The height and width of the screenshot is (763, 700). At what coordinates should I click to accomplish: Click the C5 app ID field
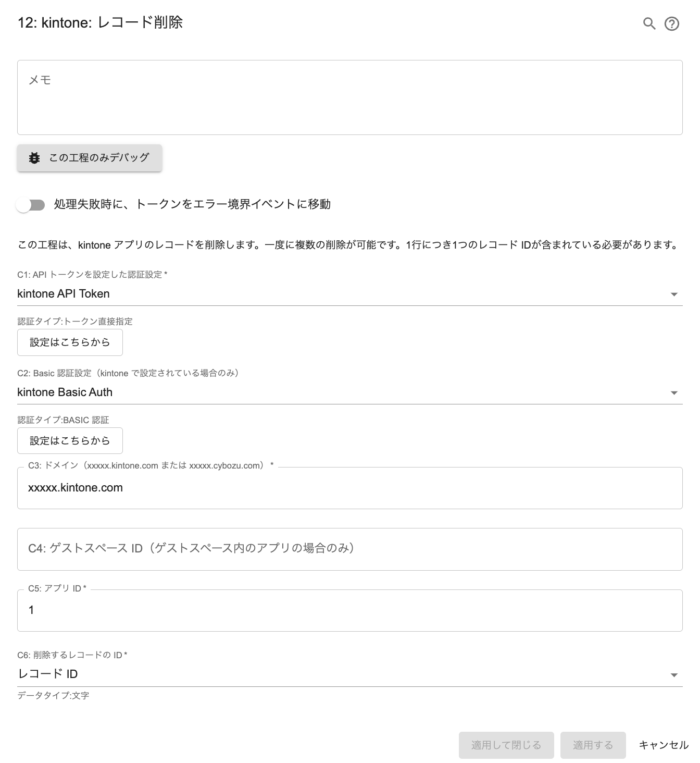(349, 610)
